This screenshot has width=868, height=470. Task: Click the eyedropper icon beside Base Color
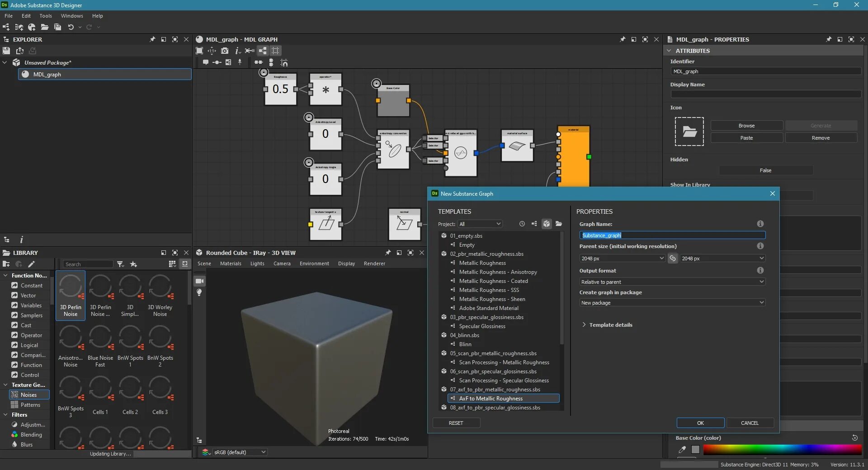(x=682, y=449)
